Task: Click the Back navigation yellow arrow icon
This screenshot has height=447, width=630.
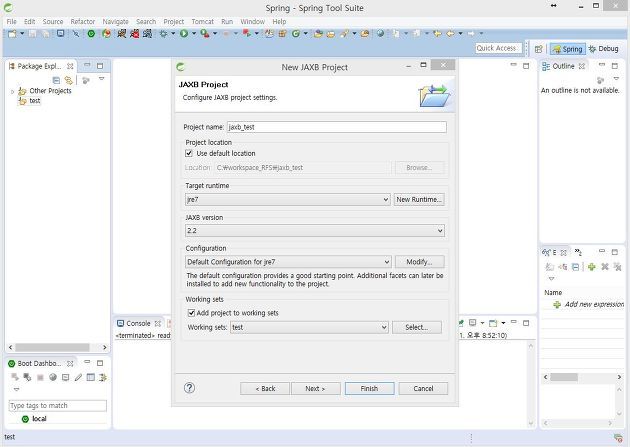Action: [x=450, y=34]
